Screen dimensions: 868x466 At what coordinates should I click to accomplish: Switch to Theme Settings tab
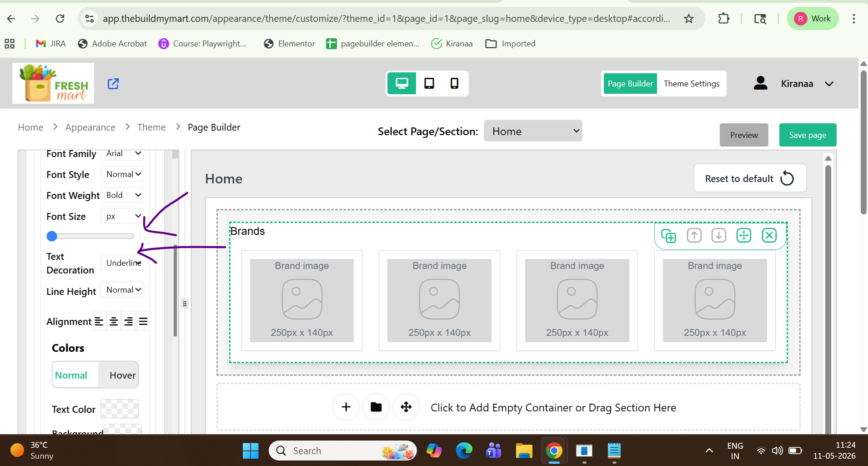tap(692, 84)
